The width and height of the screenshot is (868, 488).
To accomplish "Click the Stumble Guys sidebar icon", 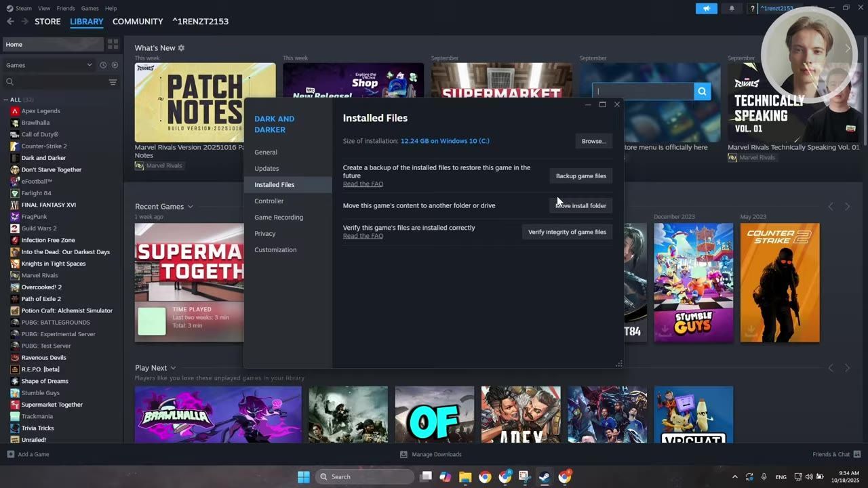I will point(15,393).
